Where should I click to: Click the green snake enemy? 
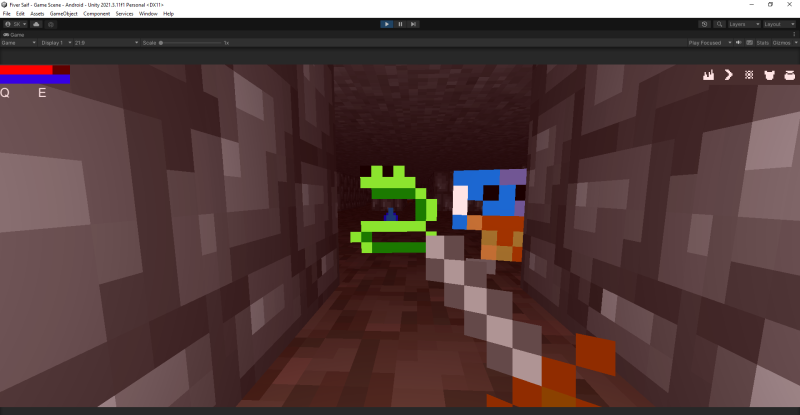[394, 209]
